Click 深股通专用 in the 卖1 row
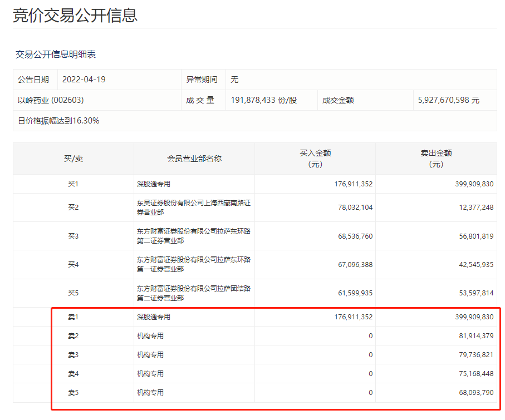 [x=154, y=317]
